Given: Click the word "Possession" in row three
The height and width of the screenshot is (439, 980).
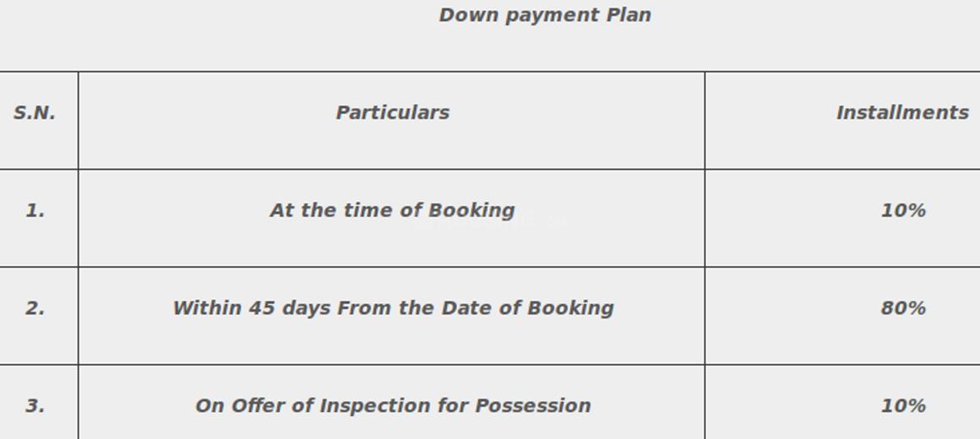Looking at the screenshot, I should coord(532,406).
